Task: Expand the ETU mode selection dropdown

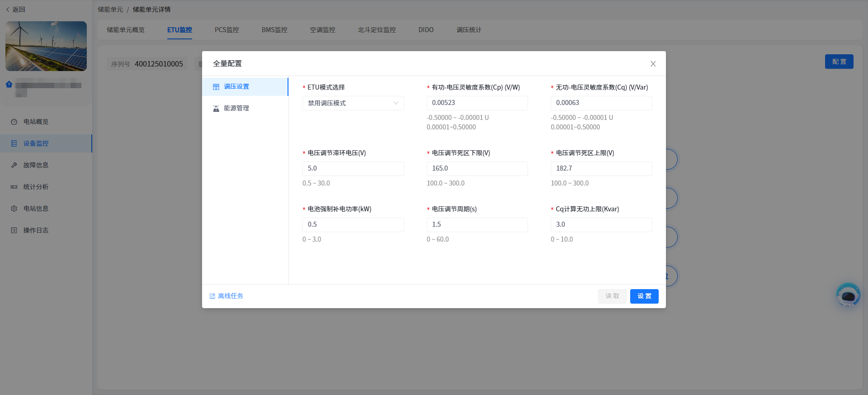Action: [353, 103]
